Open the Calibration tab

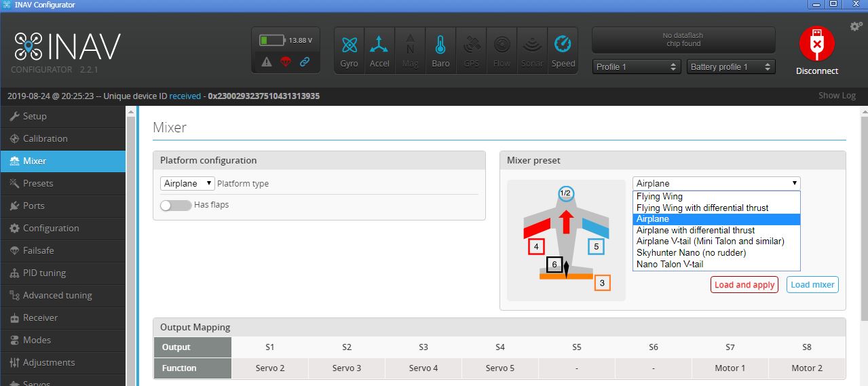[63, 138]
